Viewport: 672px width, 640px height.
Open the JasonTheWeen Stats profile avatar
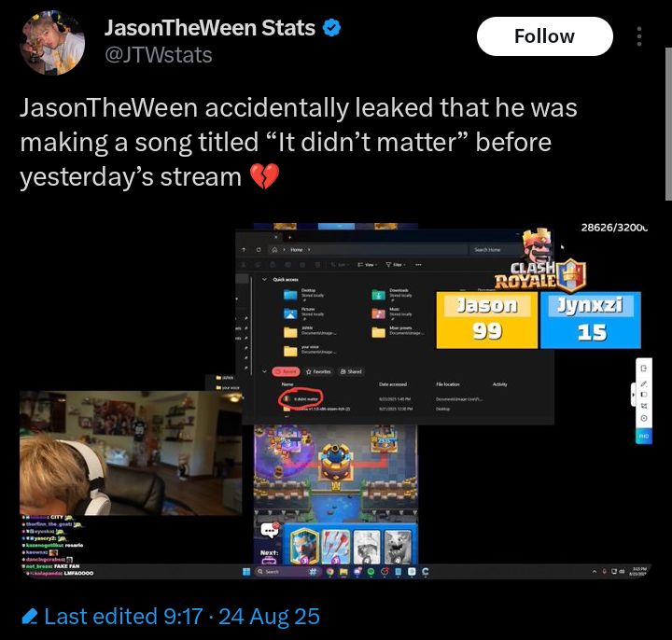click(52, 42)
